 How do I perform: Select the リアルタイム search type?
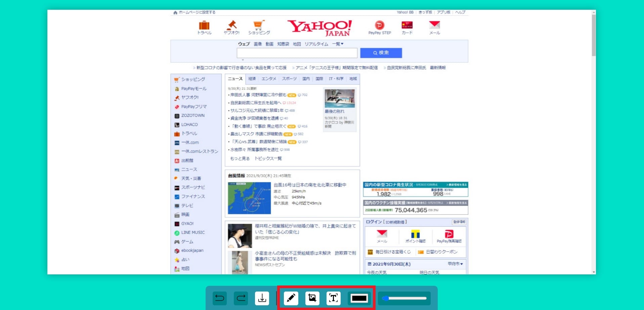[316, 44]
